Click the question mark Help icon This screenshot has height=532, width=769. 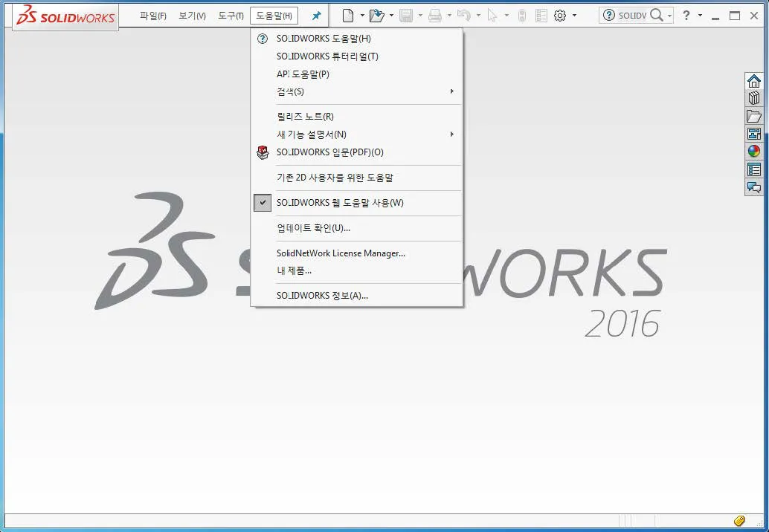point(686,16)
